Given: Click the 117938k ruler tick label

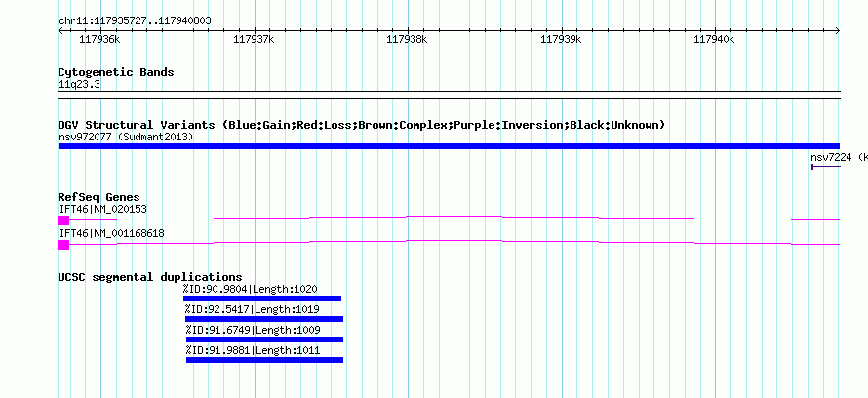Looking at the screenshot, I should point(407,39).
